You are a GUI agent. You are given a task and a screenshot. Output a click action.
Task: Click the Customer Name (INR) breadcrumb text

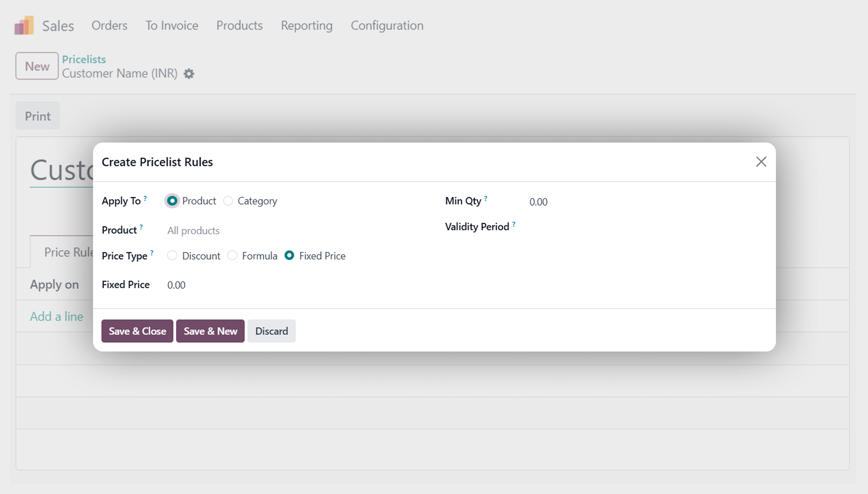(x=120, y=74)
